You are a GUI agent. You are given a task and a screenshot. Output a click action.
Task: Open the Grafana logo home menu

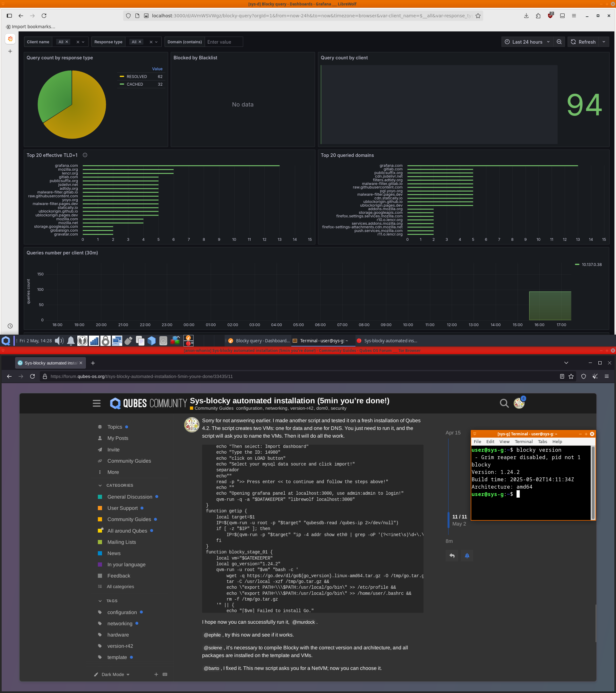[10, 39]
